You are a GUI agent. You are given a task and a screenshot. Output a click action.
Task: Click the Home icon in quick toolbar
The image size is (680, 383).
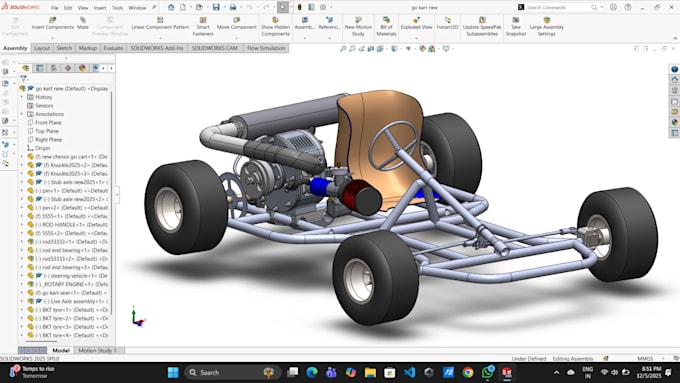click(x=171, y=7)
